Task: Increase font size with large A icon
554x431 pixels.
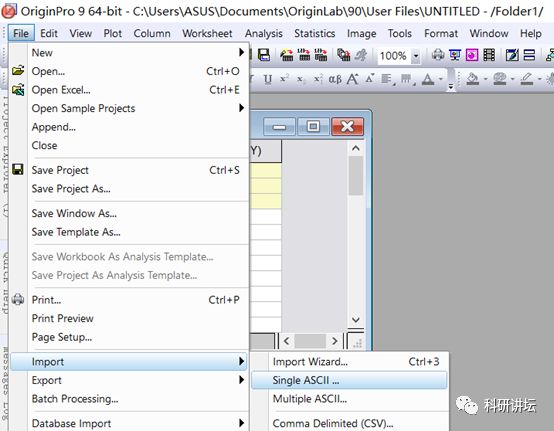Action: (x=352, y=79)
